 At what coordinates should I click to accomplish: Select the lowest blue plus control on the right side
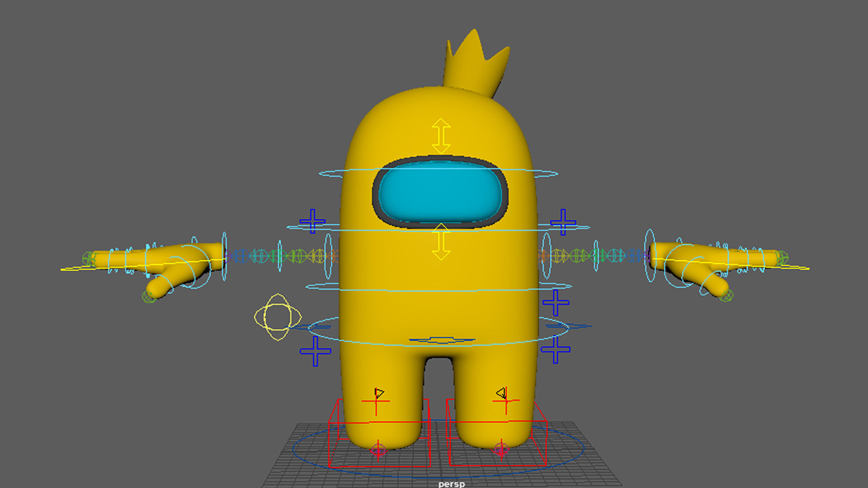[555, 349]
